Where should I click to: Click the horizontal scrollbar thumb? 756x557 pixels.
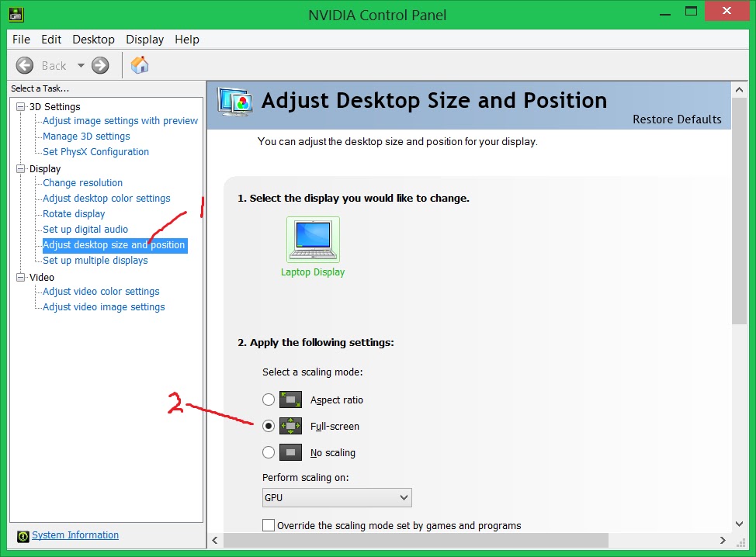pyautogui.click(x=415, y=540)
